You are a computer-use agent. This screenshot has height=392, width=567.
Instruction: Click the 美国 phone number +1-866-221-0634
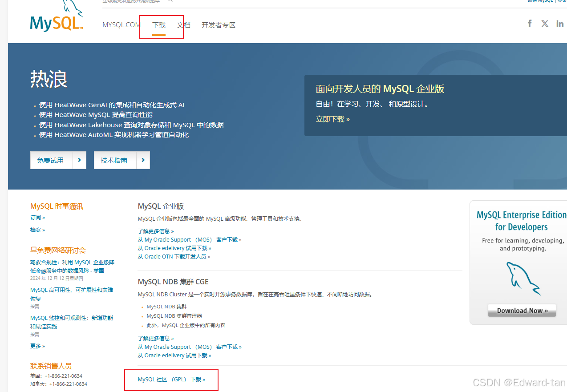click(63, 376)
